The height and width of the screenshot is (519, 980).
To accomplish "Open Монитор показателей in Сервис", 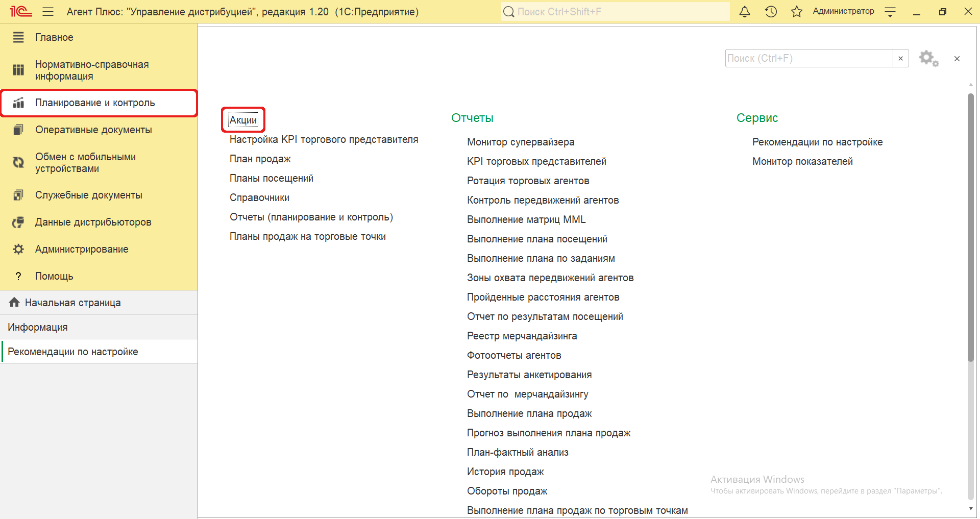I will click(x=802, y=161).
